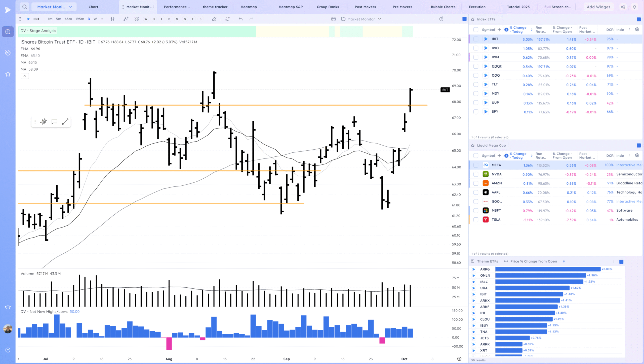Toggle select-all checkbox in Index ETFs header
Image resolution: width=644 pixels, height=364 pixels.
(476, 30)
